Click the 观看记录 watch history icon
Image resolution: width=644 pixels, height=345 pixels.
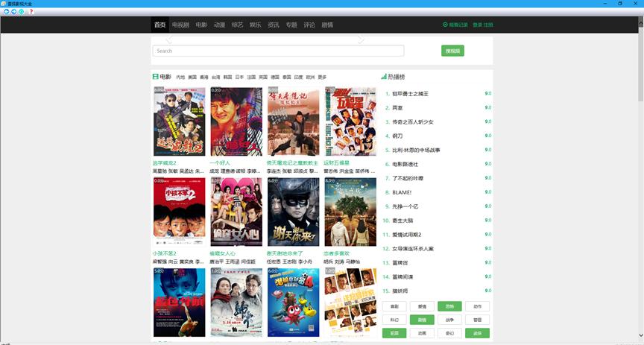(x=445, y=25)
